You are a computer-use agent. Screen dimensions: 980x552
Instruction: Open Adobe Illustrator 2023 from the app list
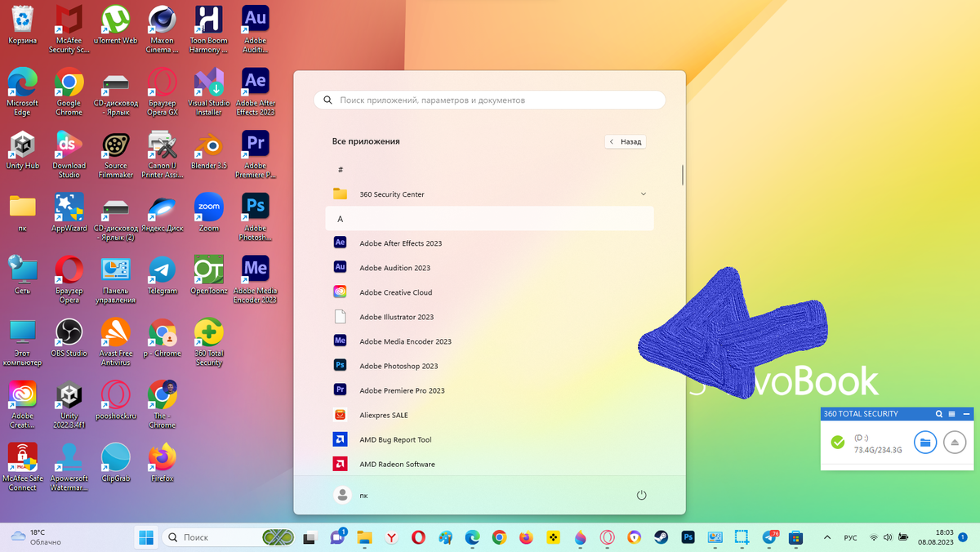tap(489, 317)
